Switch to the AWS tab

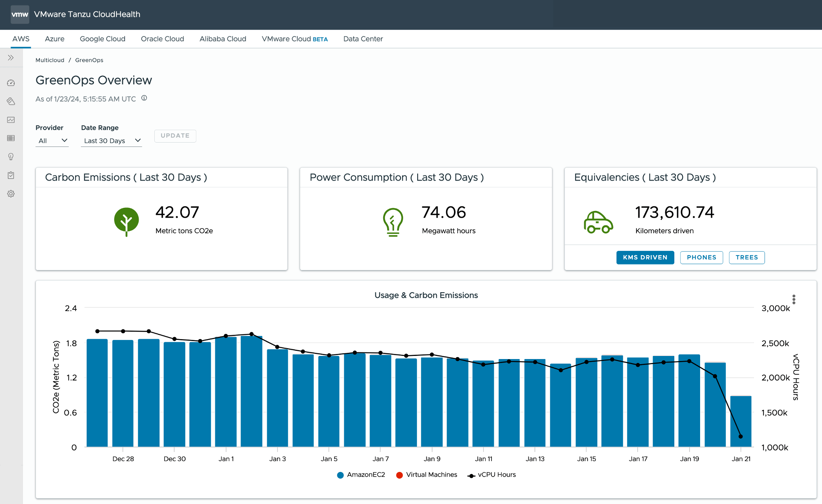(x=21, y=39)
